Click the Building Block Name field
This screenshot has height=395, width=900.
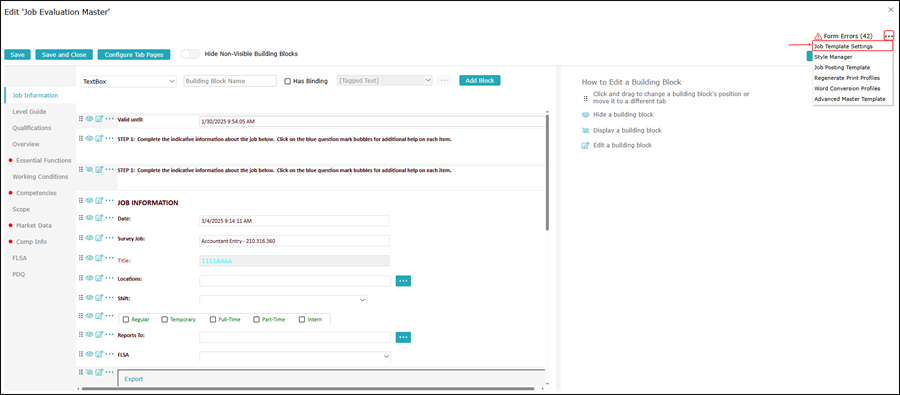[230, 81]
